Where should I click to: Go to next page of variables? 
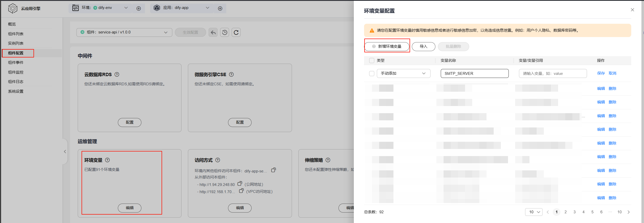click(x=629, y=212)
